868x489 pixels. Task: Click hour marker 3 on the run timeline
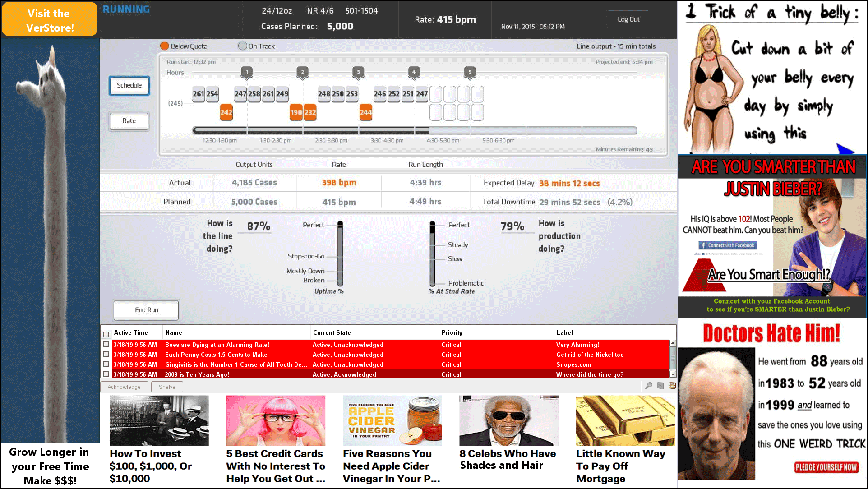358,71
